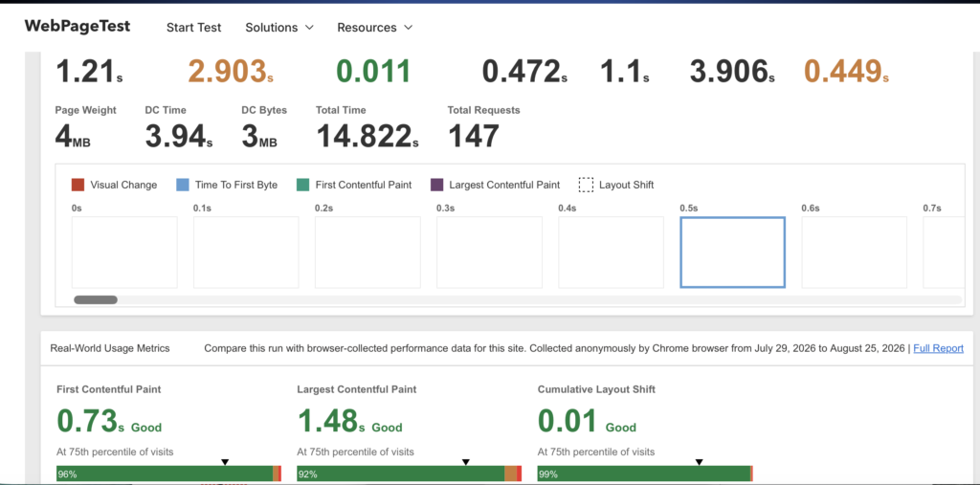The width and height of the screenshot is (980, 485).
Task: Click the Largest Contentful Paint 92% bar
Action: [x=401, y=474]
